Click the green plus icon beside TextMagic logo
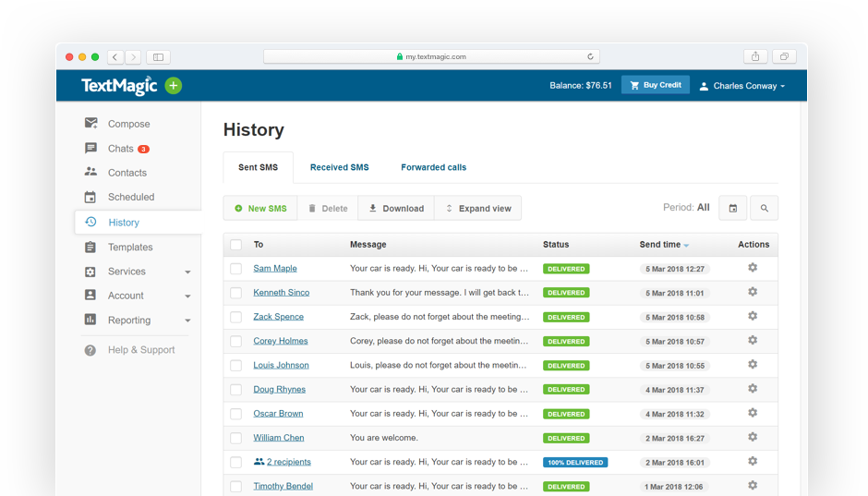This screenshot has height=496, width=868. click(174, 86)
